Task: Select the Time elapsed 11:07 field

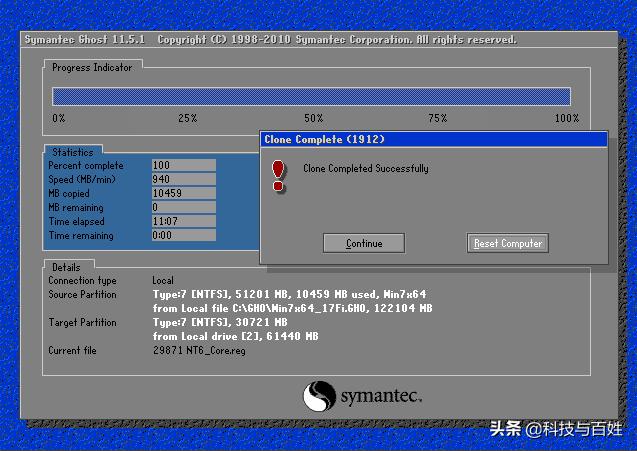Action: click(x=183, y=221)
